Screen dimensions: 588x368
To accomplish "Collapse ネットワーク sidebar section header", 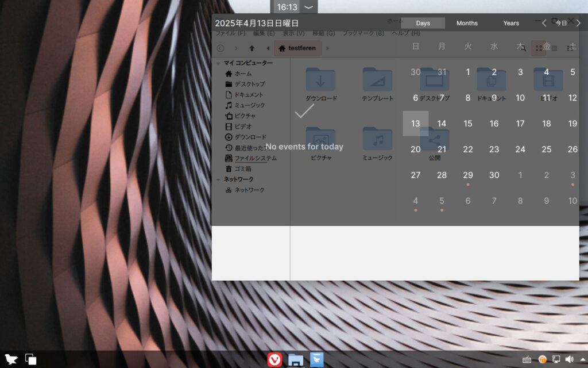I will 218,179.
